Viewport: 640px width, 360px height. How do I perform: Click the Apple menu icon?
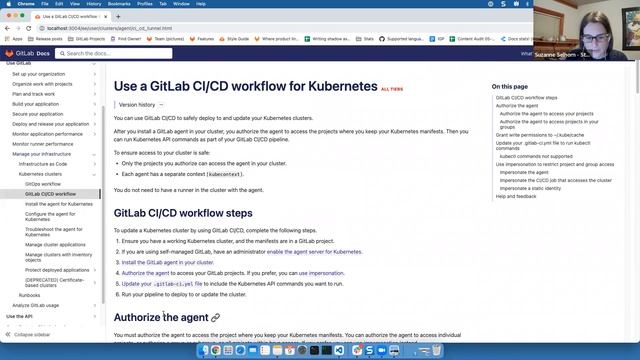pyautogui.click(x=9, y=4)
